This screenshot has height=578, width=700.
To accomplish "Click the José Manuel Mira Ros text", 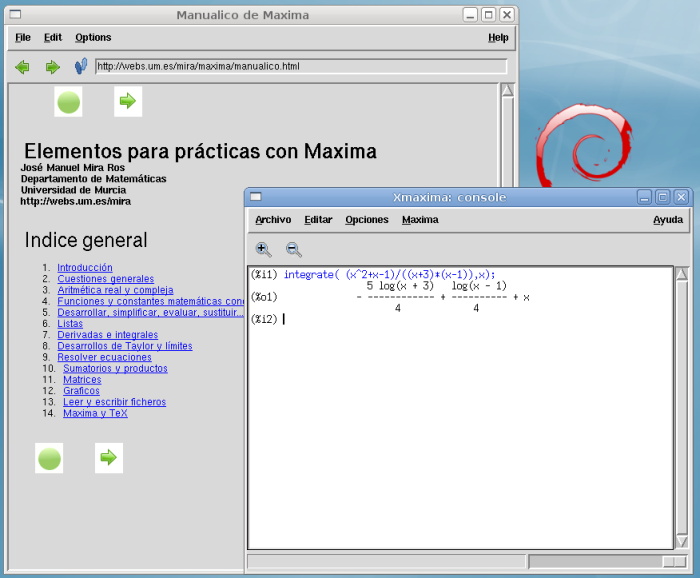I will pos(73,167).
